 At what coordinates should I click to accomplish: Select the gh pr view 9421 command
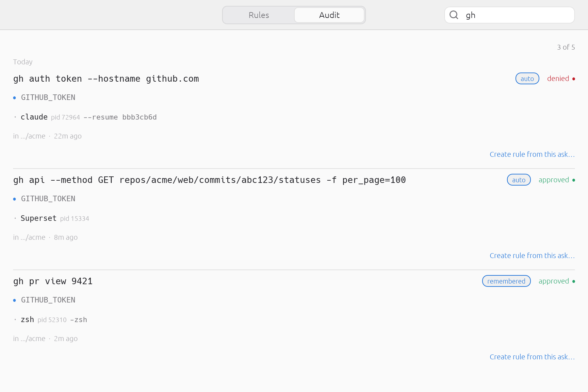53,281
